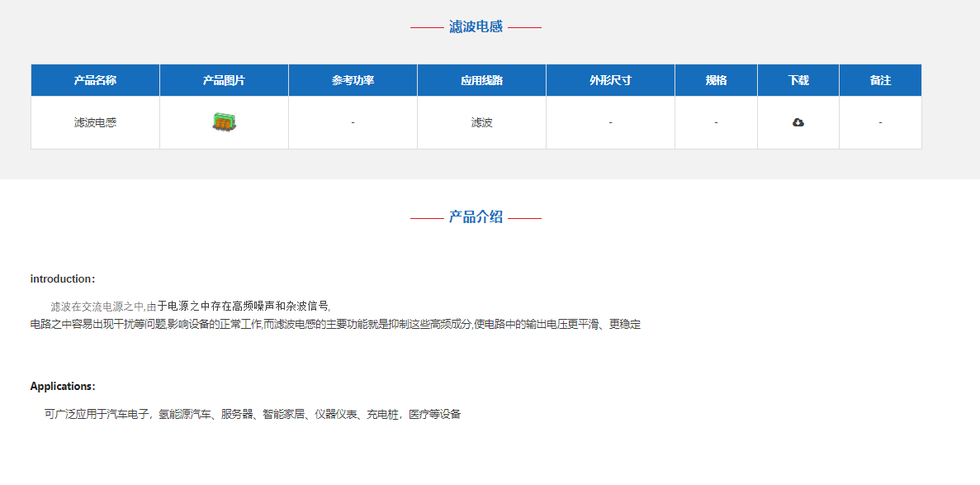The image size is (980, 485).
Task: Select the 应用线路 column header
Action: pyautogui.click(x=481, y=80)
